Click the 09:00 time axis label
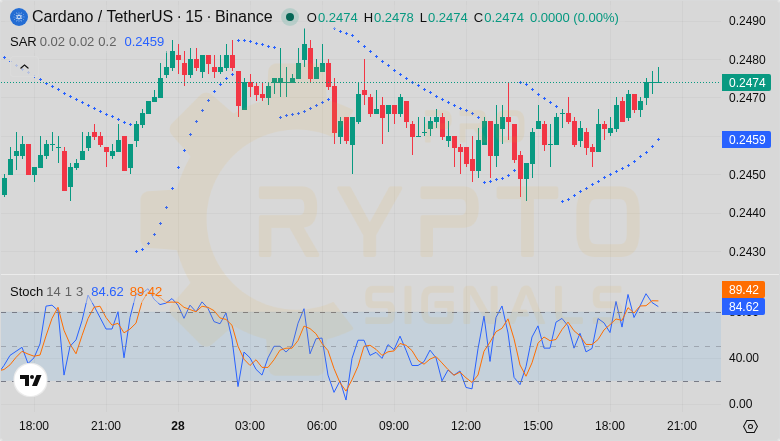 (393, 426)
